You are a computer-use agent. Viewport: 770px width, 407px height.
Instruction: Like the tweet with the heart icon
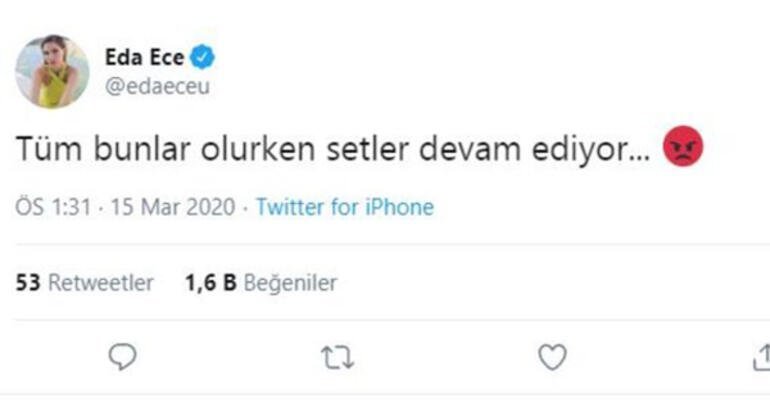point(552,357)
